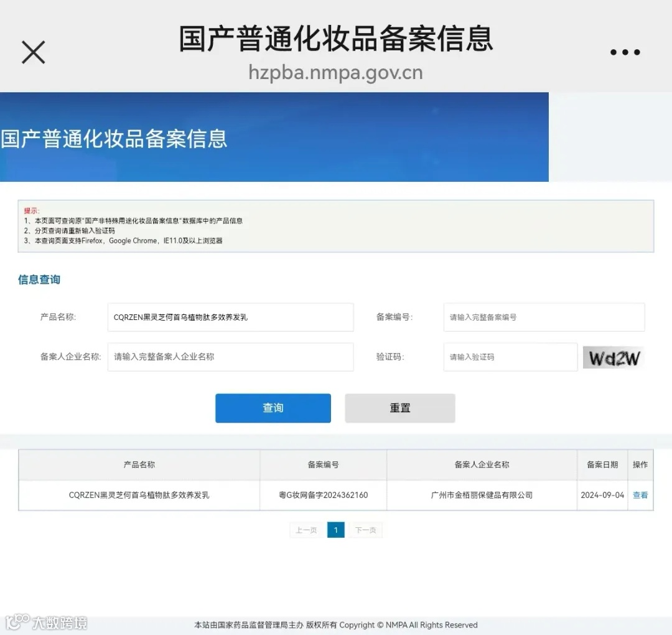
Task: Click tip line mentioning Firefox, Google Chrome
Action: (123, 240)
